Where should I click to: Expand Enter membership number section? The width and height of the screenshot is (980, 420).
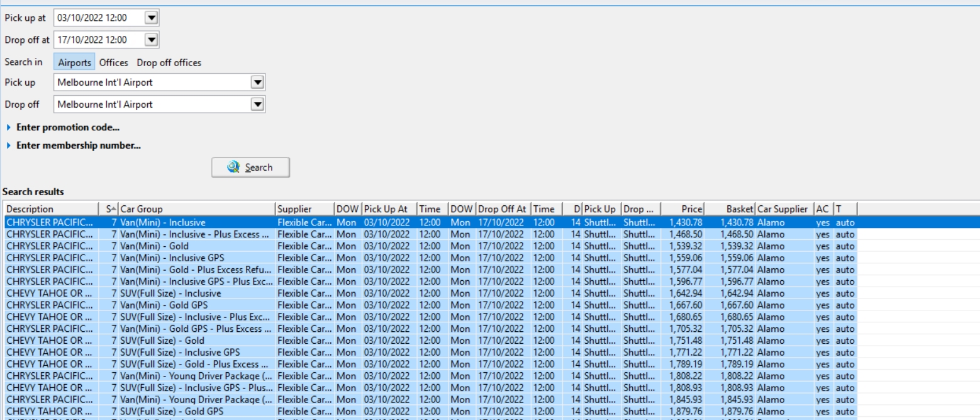point(72,145)
